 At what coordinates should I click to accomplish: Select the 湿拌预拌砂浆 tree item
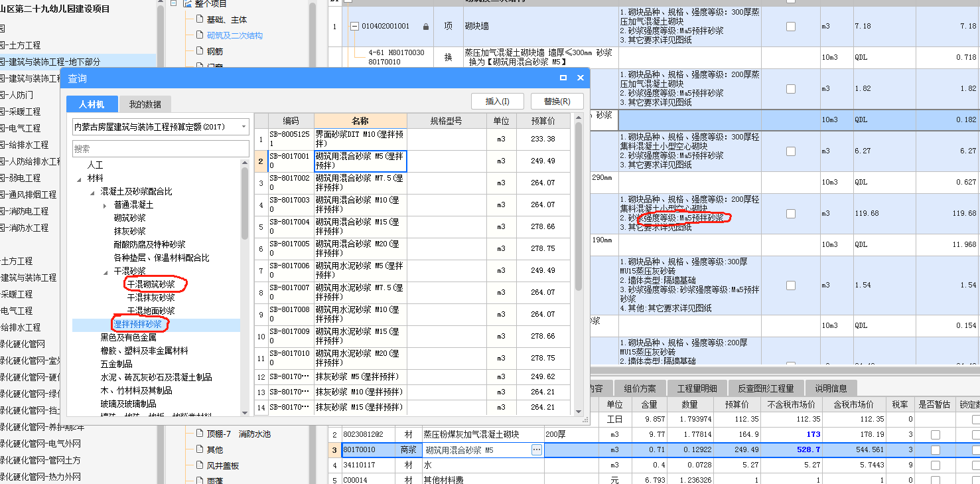[x=138, y=324]
